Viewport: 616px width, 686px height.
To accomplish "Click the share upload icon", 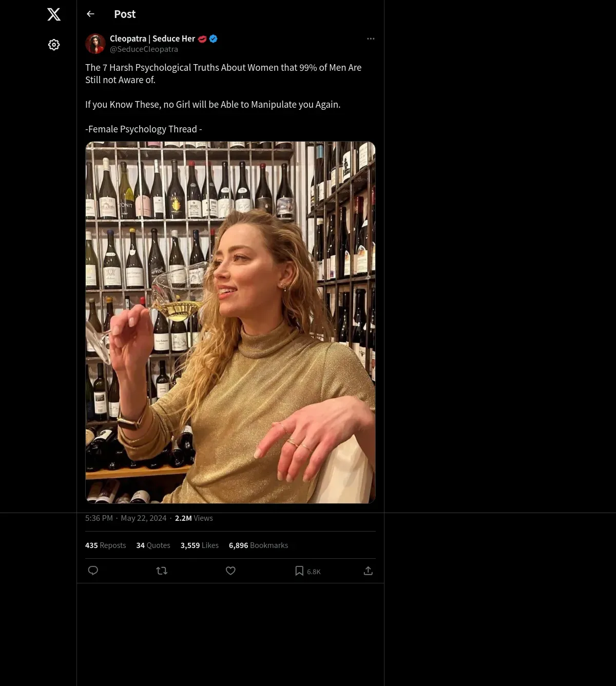I will (x=368, y=571).
